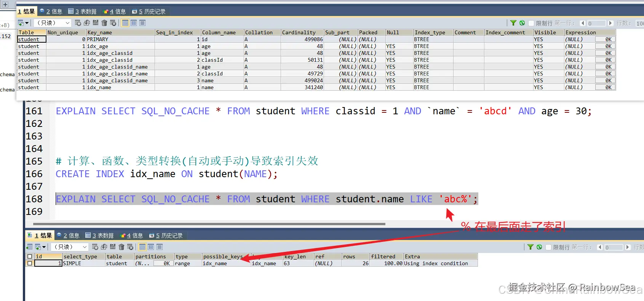Image resolution: width=644 pixels, height=301 pixels.
Task: Open the 只读 dropdown in lower toolbar
Action: tap(70, 247)
